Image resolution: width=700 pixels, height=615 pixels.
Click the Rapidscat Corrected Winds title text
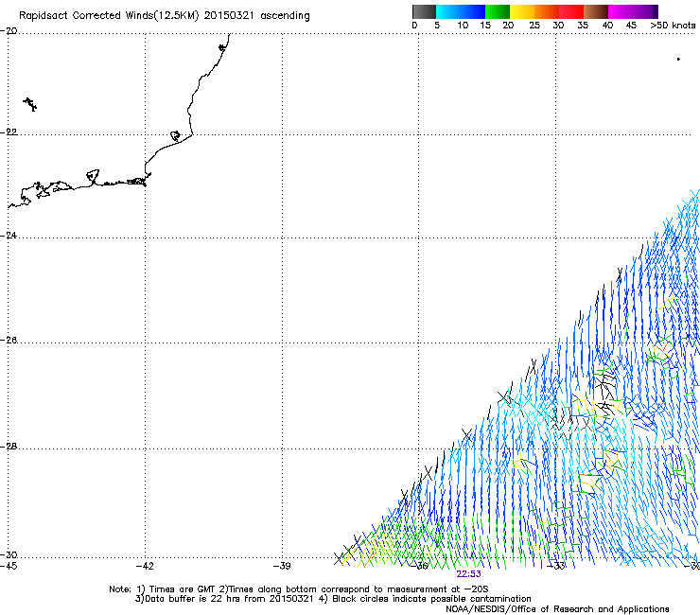(165, 16)
